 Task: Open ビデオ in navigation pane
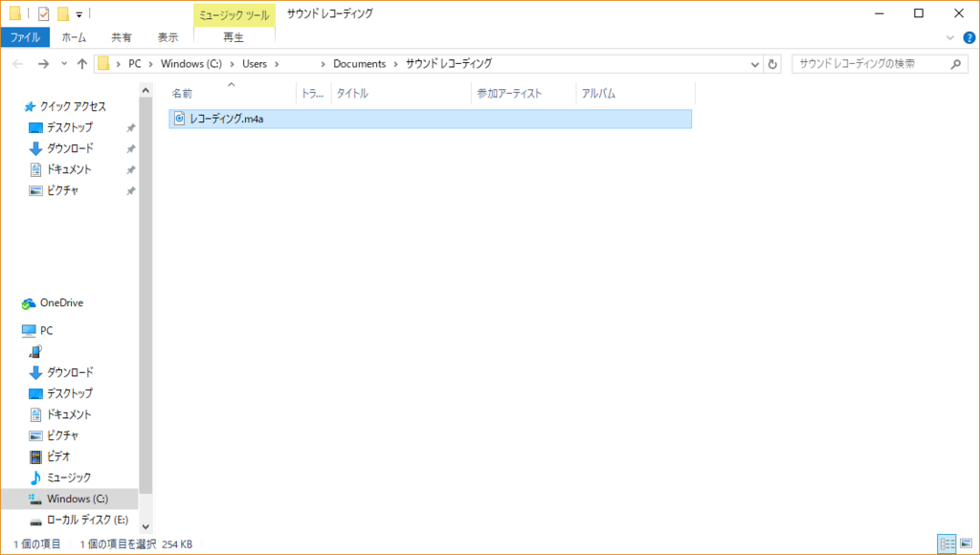58,456
